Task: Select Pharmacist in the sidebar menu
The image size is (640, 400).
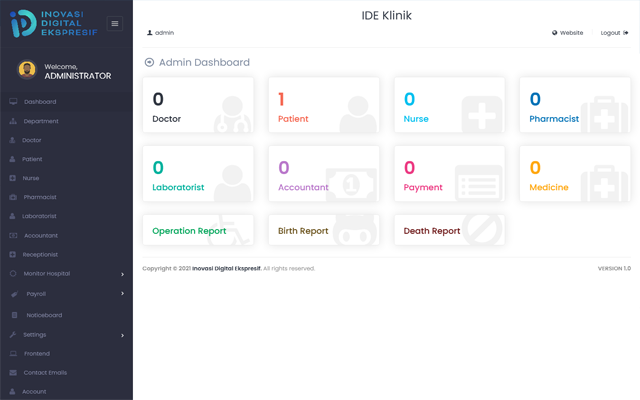Action: [41, 197]
